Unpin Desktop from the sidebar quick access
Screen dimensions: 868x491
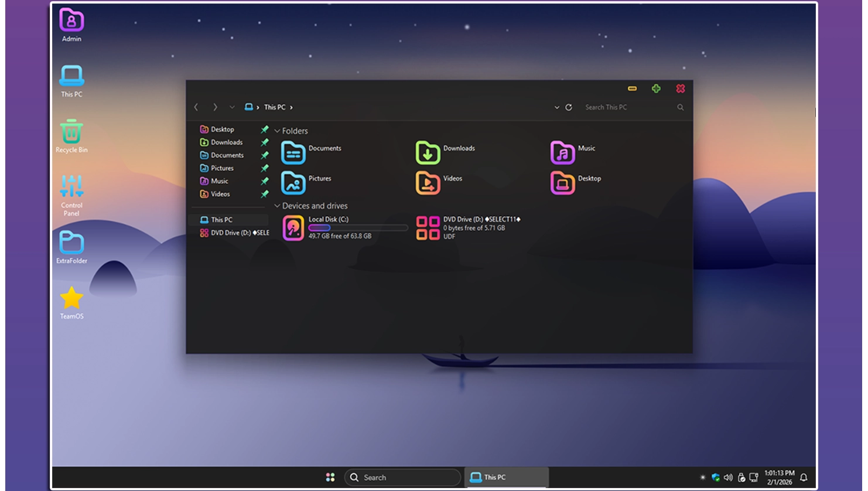point(265,129)
